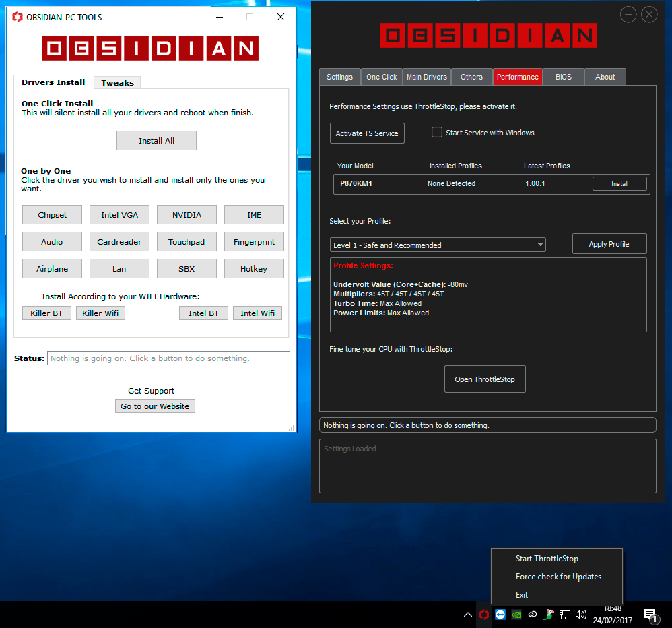672x628 pixels.
Task: Click the Killer BT button
Action: coord(46,313)
